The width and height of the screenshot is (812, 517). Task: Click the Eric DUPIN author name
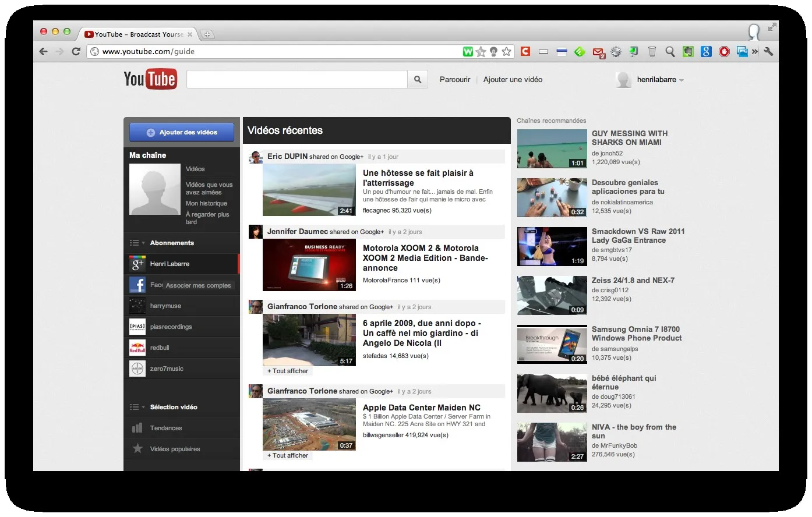(x=287, y=156)
